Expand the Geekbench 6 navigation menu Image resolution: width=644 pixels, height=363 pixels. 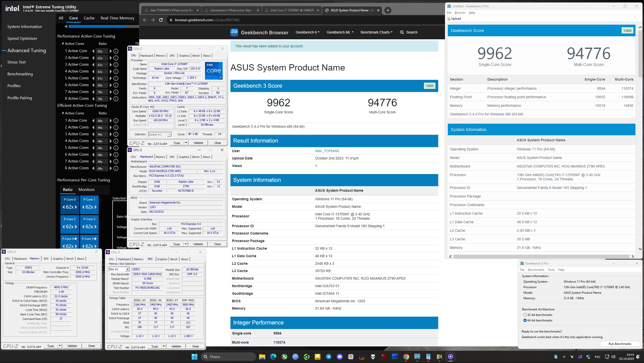[308, 32]
